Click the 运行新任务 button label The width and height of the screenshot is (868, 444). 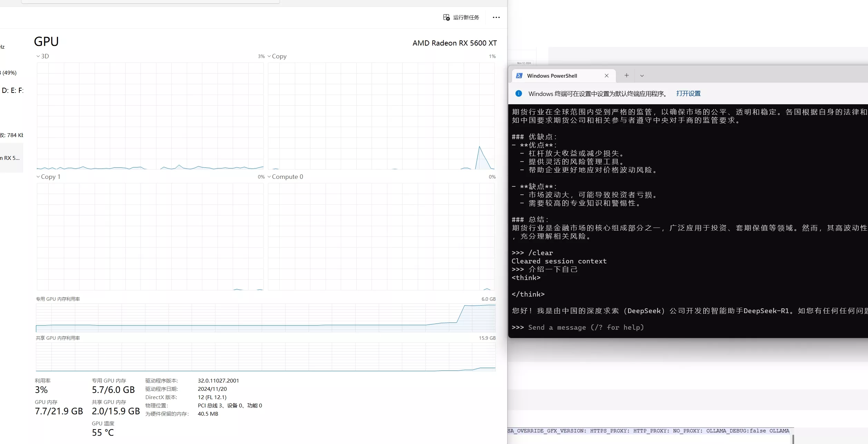coord(466,17)
